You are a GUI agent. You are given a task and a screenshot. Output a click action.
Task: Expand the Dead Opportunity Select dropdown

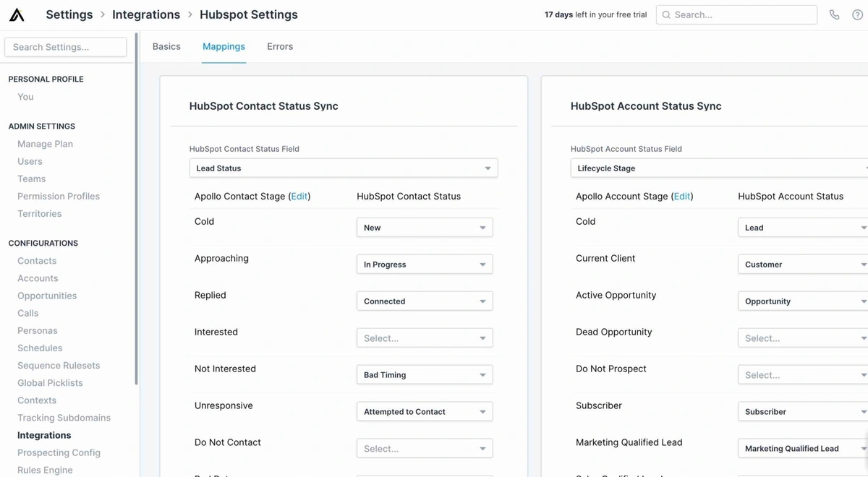click(803, 338)
